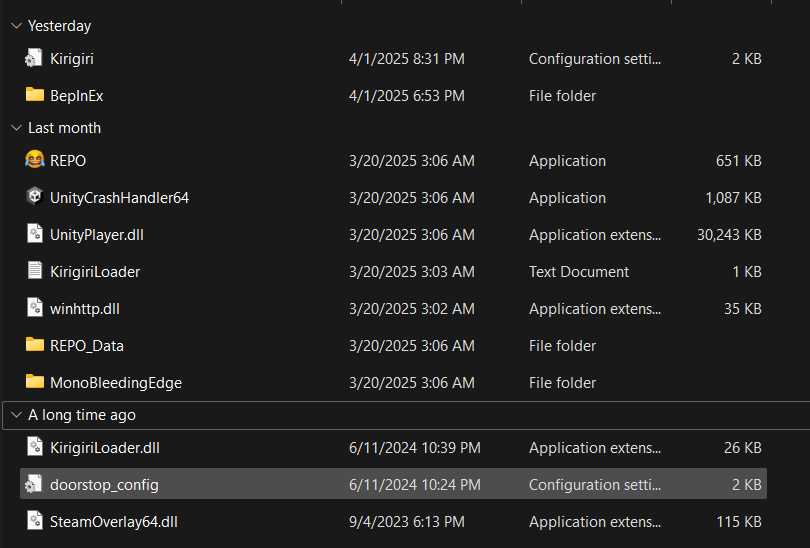Click the Yesterday group header label

[59, 26]
